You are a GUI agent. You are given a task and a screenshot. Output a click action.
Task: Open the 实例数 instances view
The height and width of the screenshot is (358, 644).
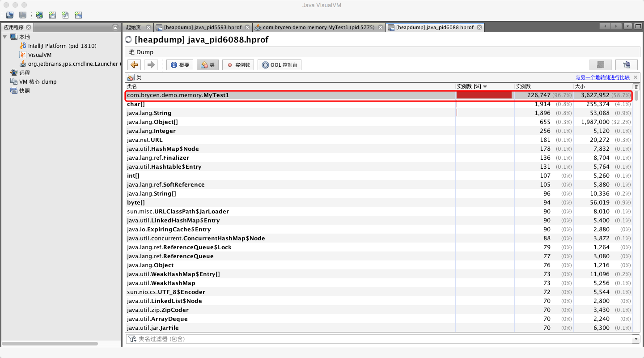tap(238, 65)
